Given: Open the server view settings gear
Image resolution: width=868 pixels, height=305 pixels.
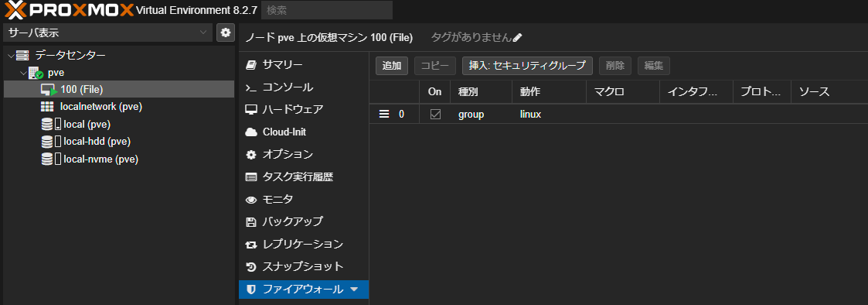Looking at the screenshot, I should pyautogui.click(x=225, y=33).
